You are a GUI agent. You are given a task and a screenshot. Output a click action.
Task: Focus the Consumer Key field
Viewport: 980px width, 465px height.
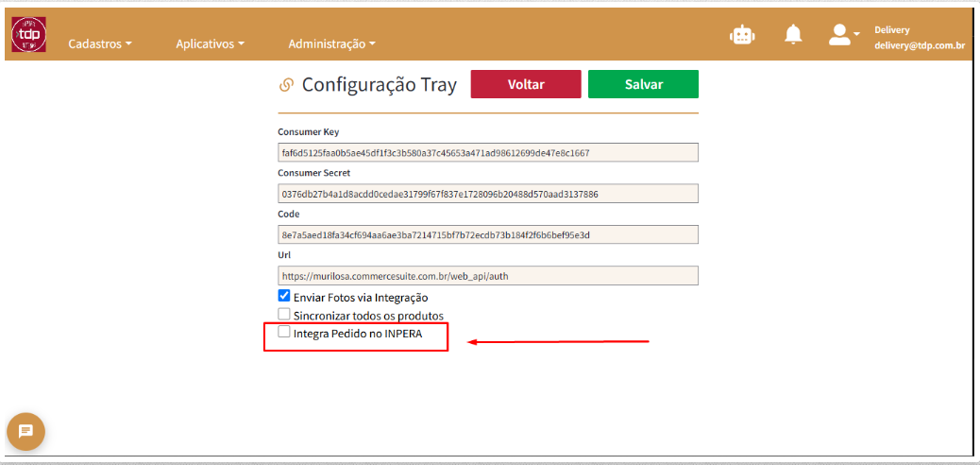point(488,153)
